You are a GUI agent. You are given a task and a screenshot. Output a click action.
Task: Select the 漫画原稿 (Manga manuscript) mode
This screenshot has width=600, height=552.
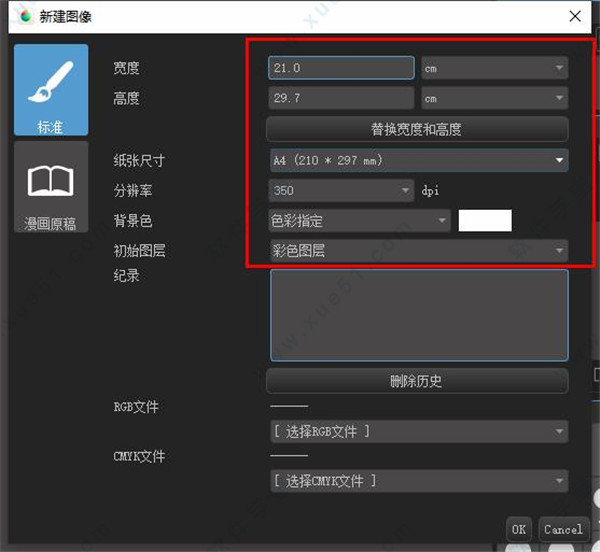click(51, 187)
